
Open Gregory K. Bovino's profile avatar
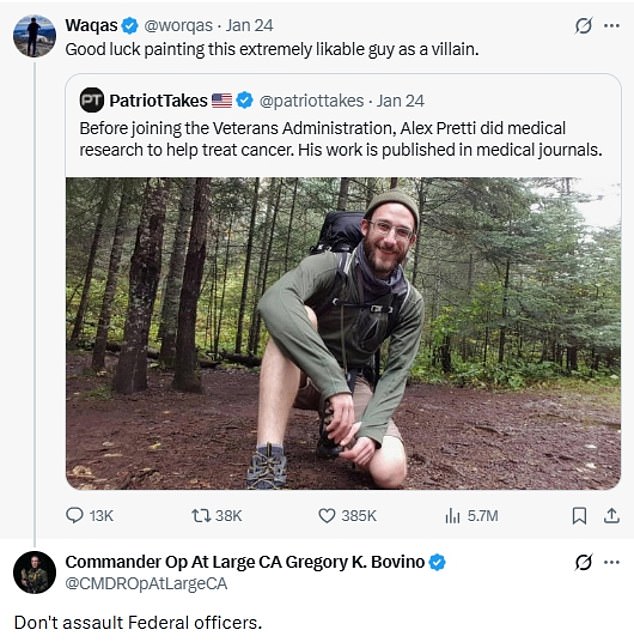click(34, 572)
